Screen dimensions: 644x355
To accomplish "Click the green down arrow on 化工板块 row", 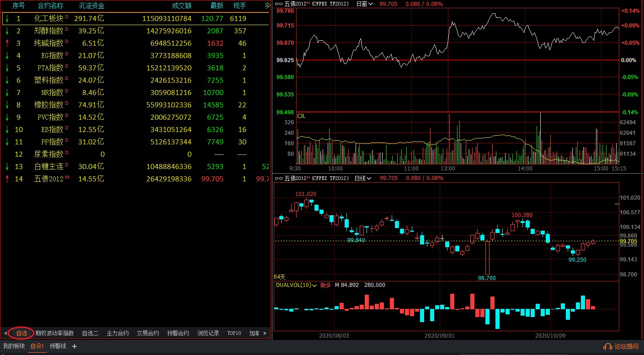I will pyautogui.click(x=7, y=19).
